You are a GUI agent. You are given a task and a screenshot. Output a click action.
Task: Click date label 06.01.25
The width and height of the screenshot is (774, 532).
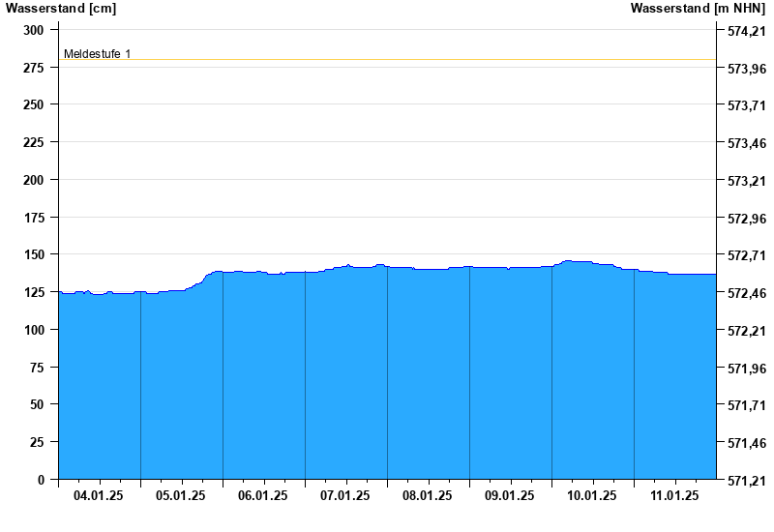[264, 496]
